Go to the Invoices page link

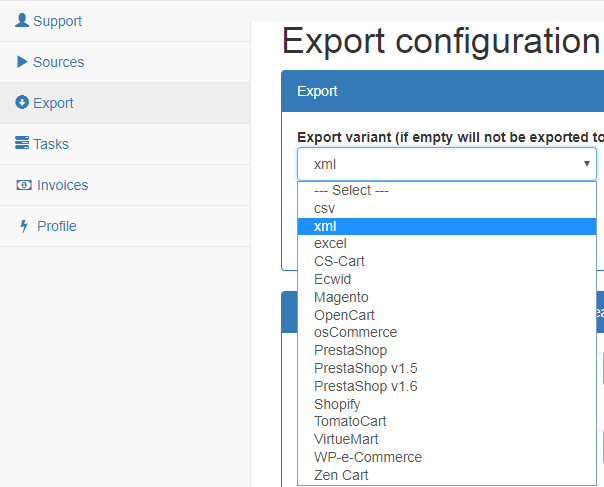point(62,185)
